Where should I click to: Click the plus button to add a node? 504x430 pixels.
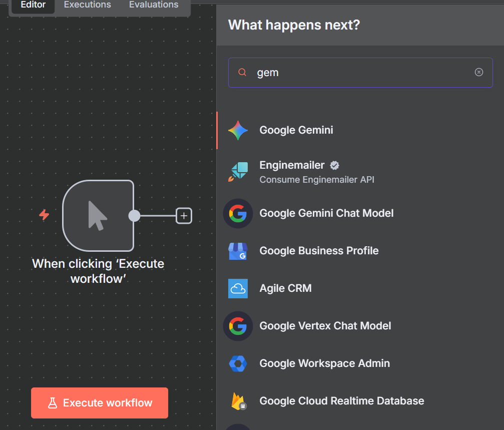184,216
